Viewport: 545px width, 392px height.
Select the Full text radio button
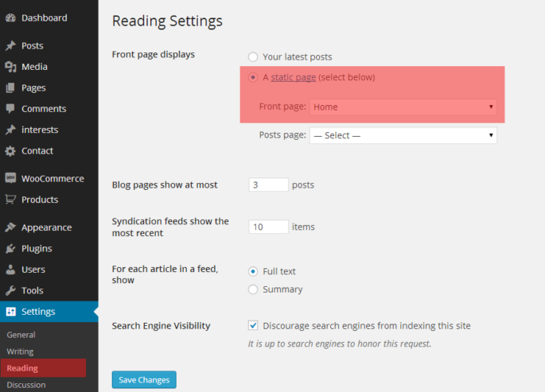(253, 271)
